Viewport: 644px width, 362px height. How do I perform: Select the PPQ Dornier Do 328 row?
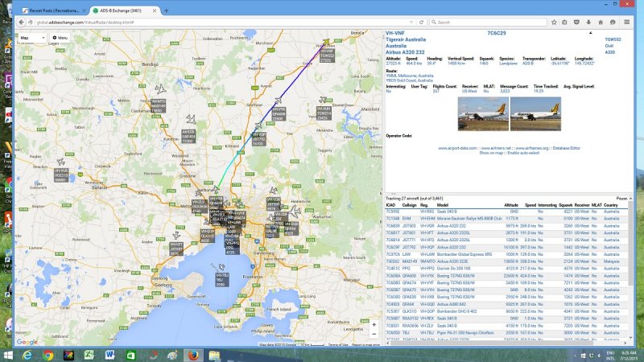coord(506,269)
